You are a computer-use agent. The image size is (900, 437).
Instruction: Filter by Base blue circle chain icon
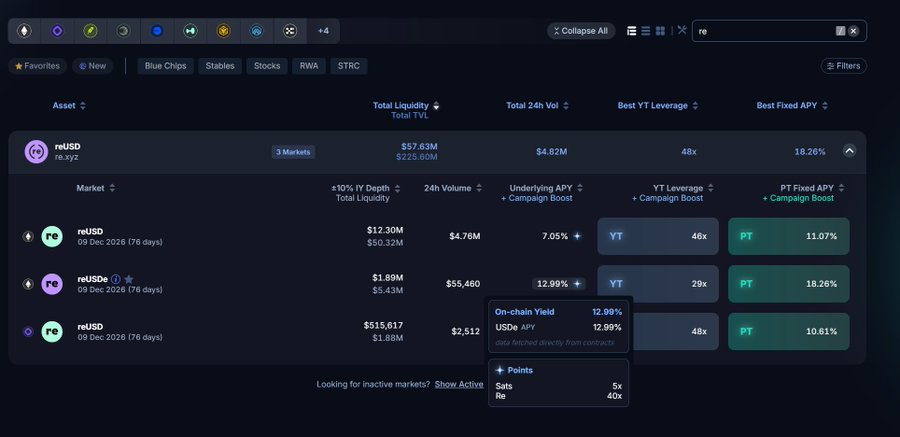pos(157,31)
